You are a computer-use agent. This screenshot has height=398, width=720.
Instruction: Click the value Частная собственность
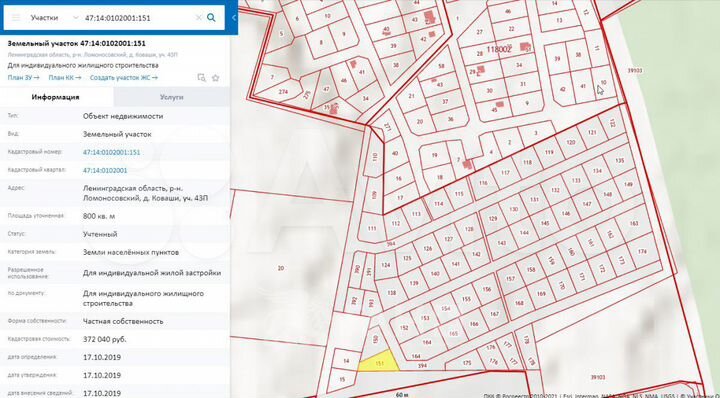click(123, 321)
